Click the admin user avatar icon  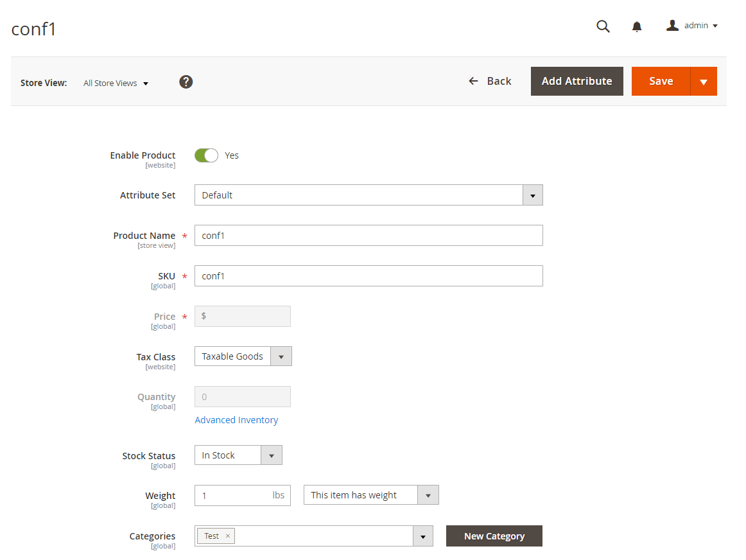coord(672,25)
